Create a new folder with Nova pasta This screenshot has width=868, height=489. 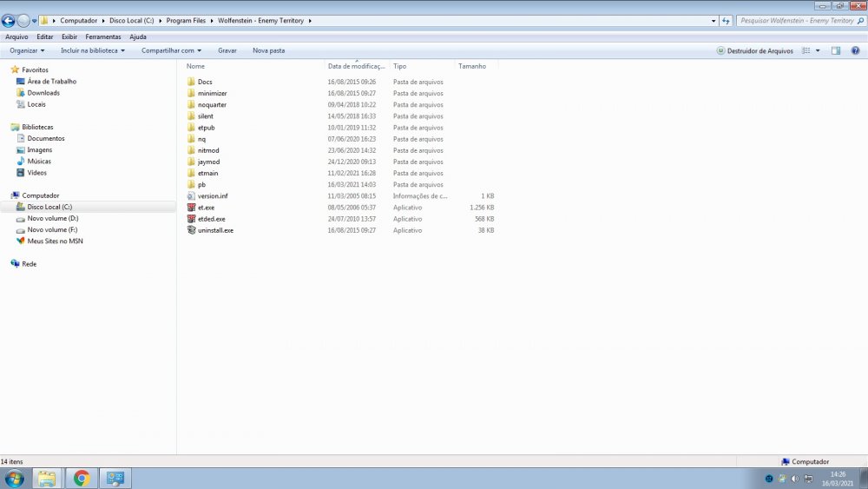tap(268, 50)
